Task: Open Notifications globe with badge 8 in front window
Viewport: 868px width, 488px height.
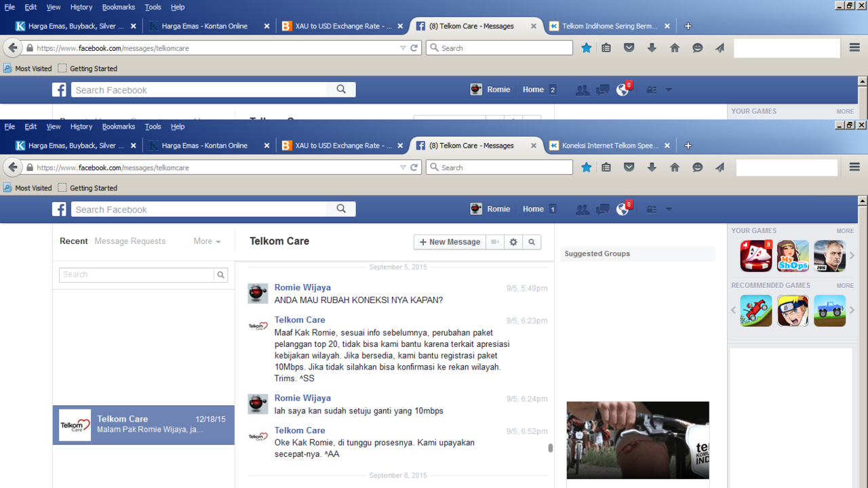Action: [x=623, y=209]
